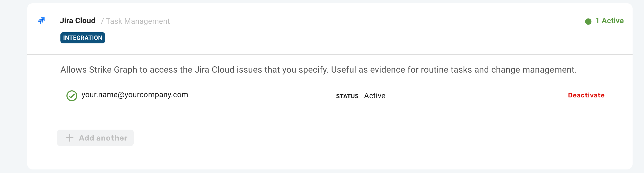This screenshot has height=173, width=644.
Task: Deactivate the your.name@yourcompany.com connection
Action: pos(586,95)
